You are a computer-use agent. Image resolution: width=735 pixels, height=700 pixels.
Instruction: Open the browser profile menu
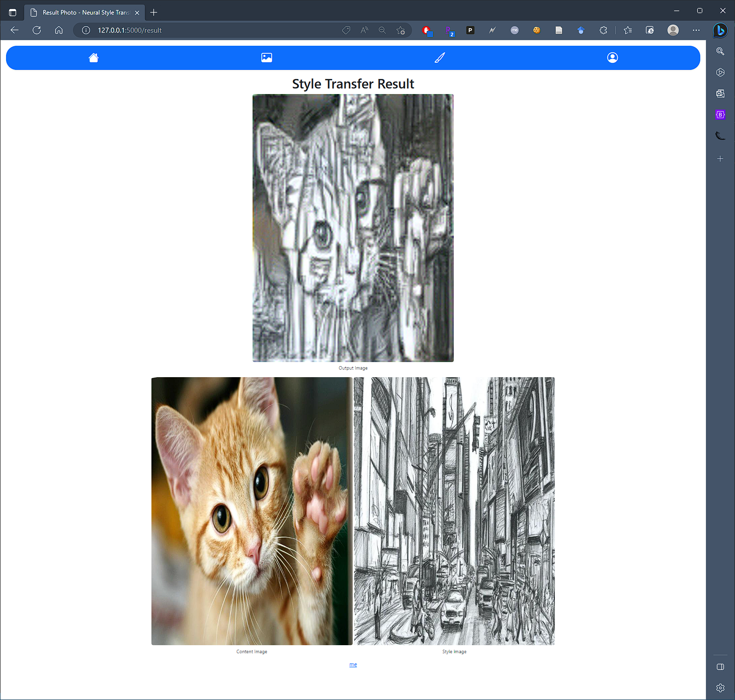[x=673, y=30]
